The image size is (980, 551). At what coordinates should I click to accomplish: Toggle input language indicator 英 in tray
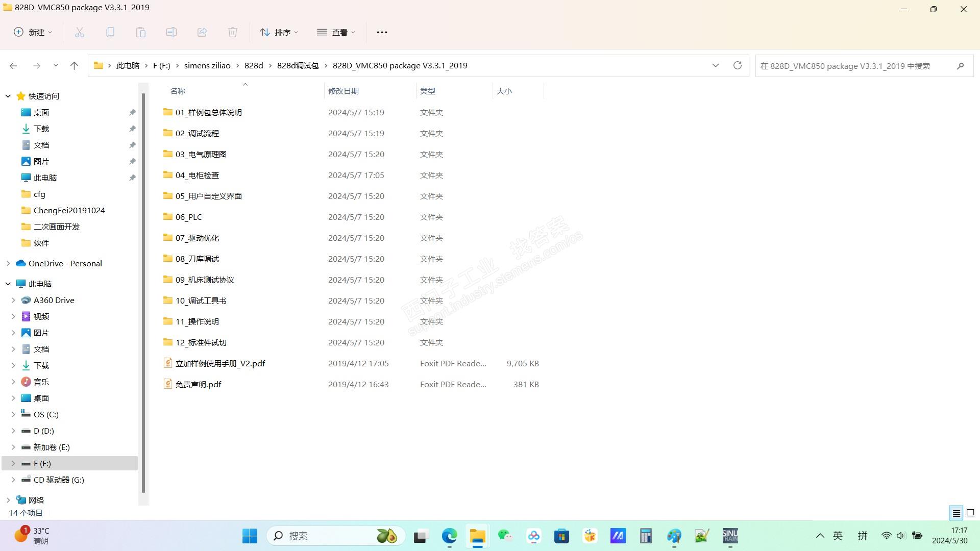point(838,536)
